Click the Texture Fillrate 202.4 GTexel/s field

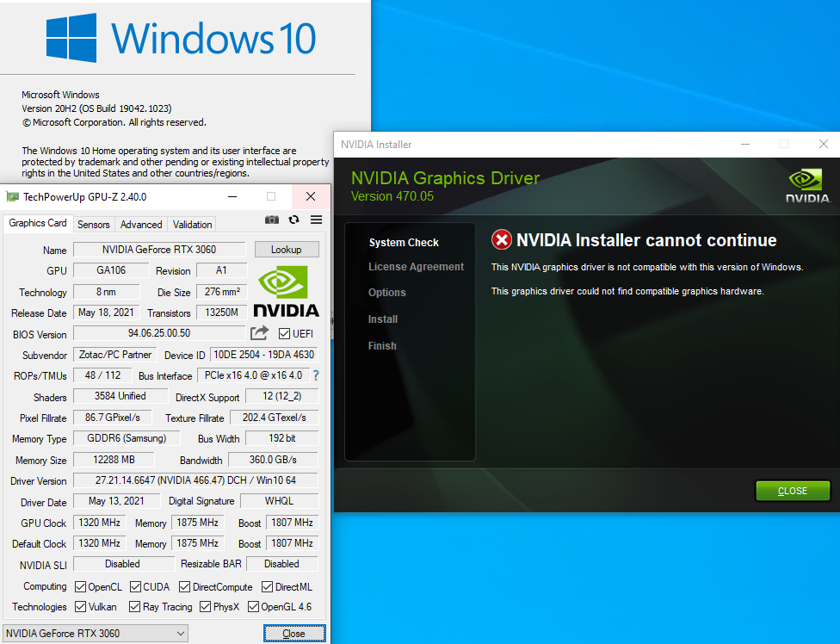[x=275, y=418]
